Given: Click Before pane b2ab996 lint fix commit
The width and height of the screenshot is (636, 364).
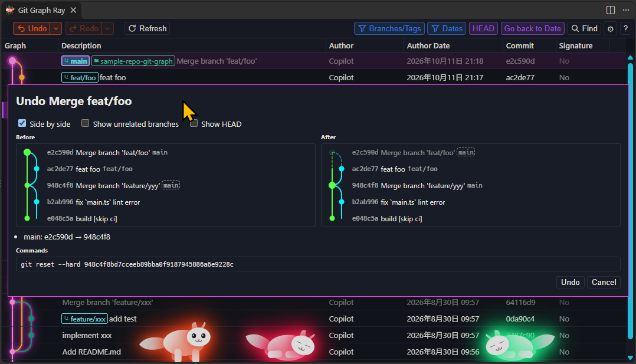Looking at the screenshot, I should point(93,202).
